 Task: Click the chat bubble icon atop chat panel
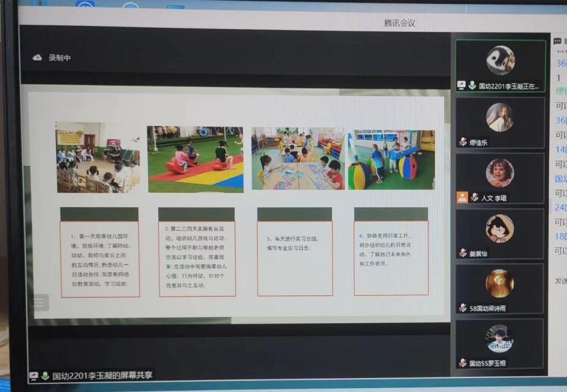tap(558, 41)
